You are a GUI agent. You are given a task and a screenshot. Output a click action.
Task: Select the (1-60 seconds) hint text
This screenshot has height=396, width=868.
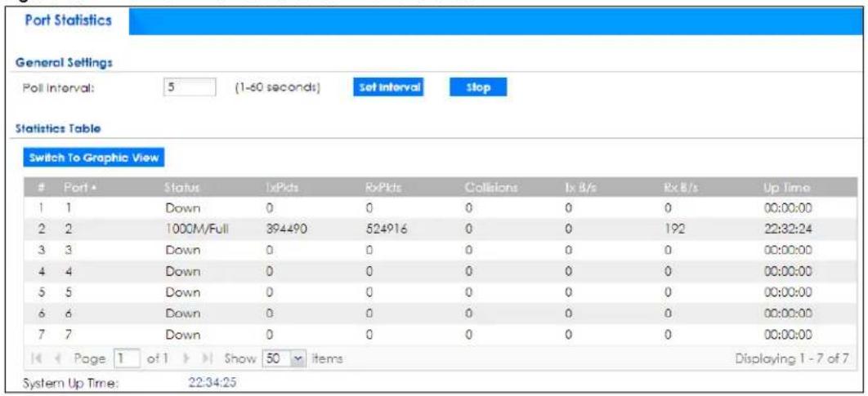pos(279,88)
